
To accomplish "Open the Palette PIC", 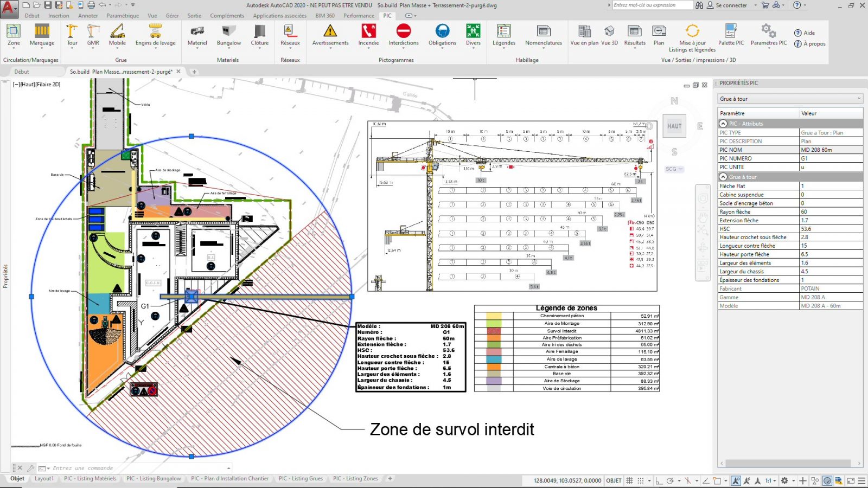I will coord(731,35).
